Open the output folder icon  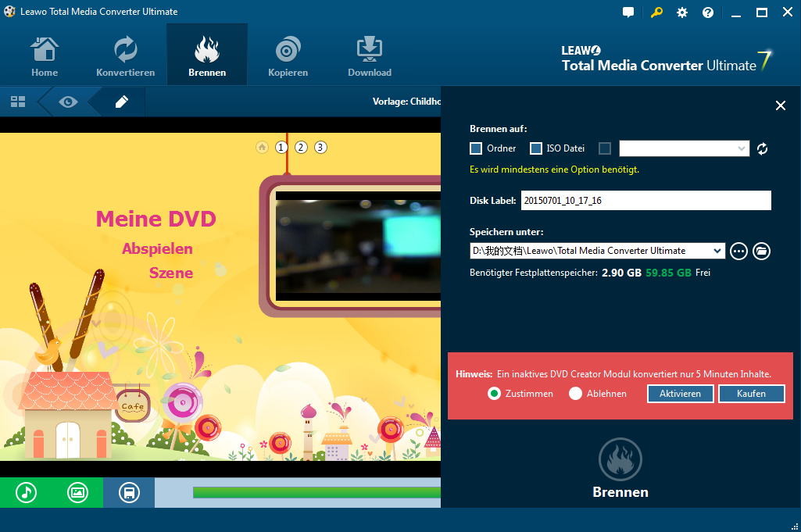pyautogui.click(x=761, y=252)
